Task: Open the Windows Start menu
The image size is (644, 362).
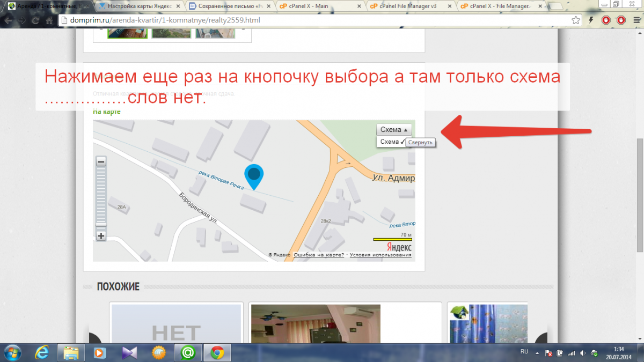Action: [x=12, y=352]
